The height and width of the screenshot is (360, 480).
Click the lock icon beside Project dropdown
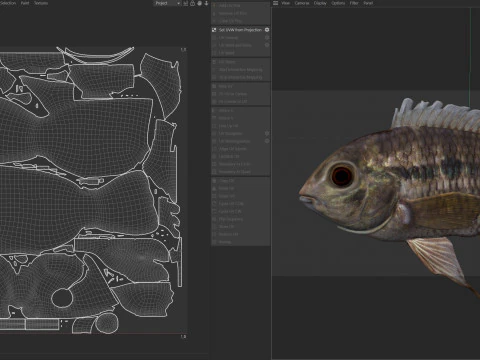[192, 3]
